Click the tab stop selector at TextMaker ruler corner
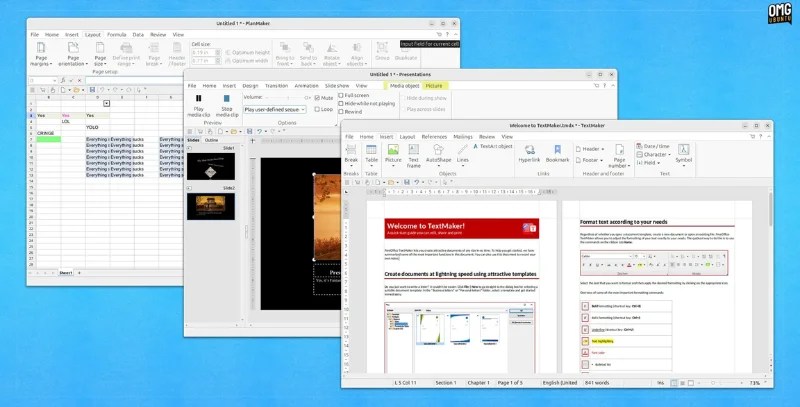Image resolution: width=800 pixels, height=407 pixels. pyautogui.click(x=346, y=192)
